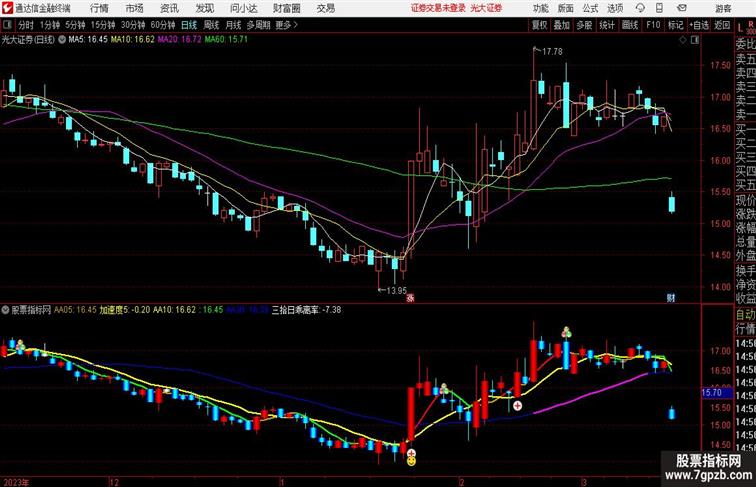
Task: Click the 画线 drawing toolbar button
Action: (x=630, y=25)
